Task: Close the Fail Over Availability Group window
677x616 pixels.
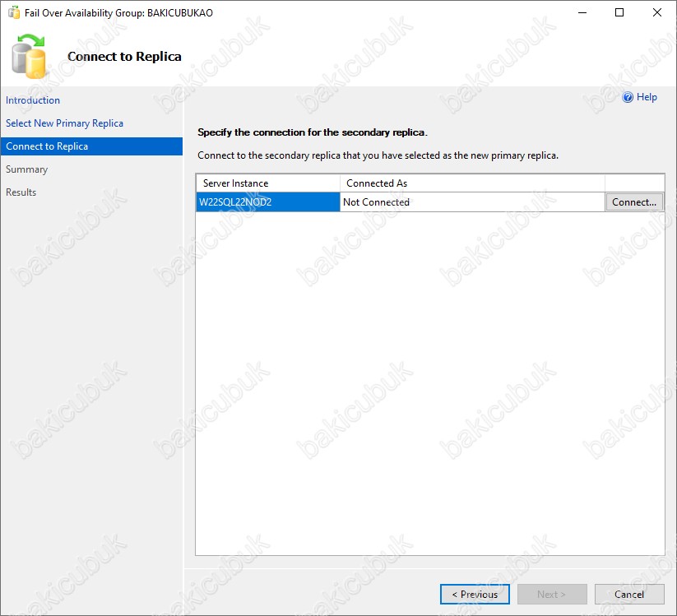Action: point(656,12)
